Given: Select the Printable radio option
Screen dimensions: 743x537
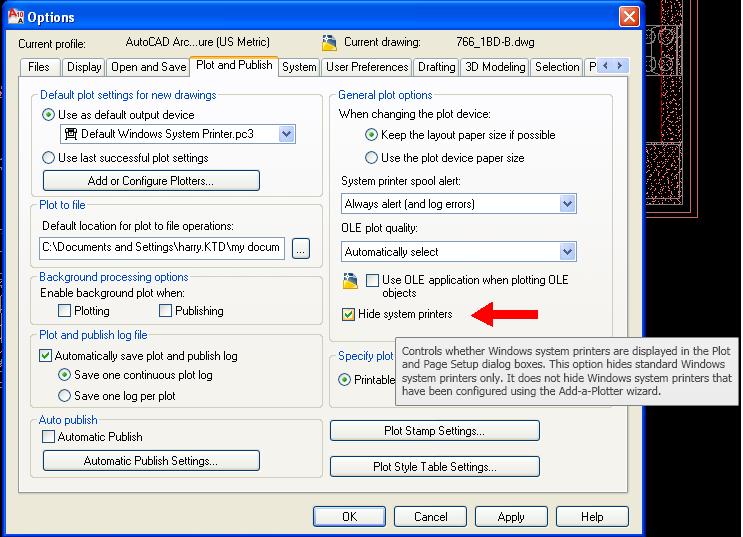Looking at the screenshot, I should 344,380.
